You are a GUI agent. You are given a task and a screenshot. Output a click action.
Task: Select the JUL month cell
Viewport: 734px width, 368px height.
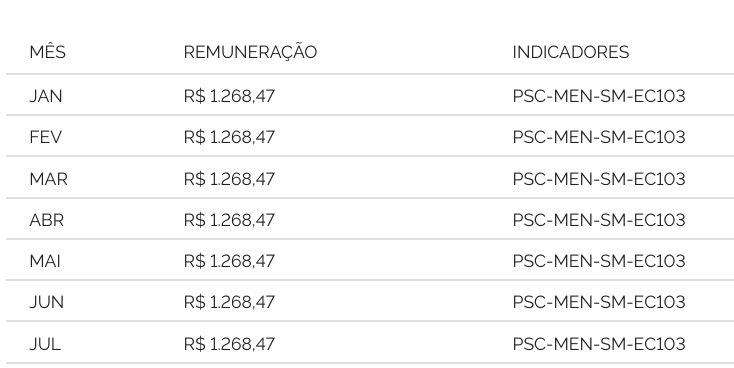pyautogui.click(x=45, y=344)
